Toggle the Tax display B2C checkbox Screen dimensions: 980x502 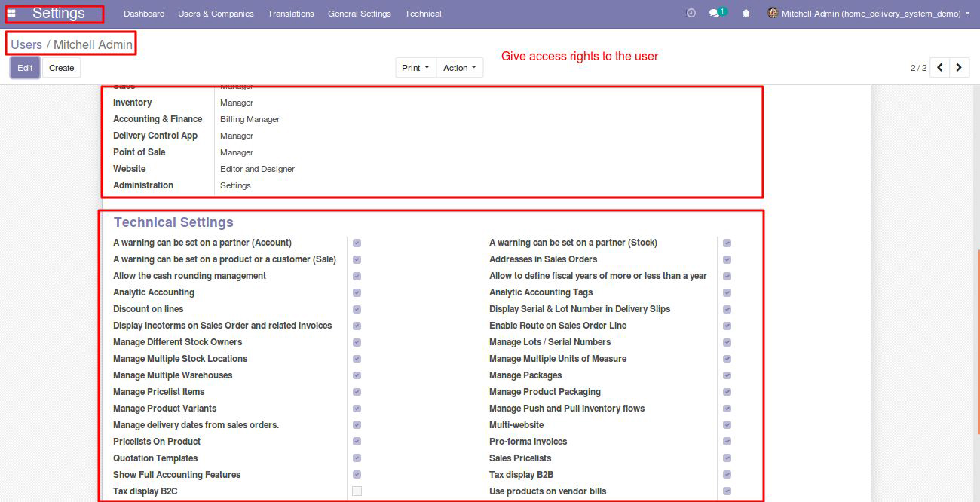pyautogui.click(x=357, y=491)
